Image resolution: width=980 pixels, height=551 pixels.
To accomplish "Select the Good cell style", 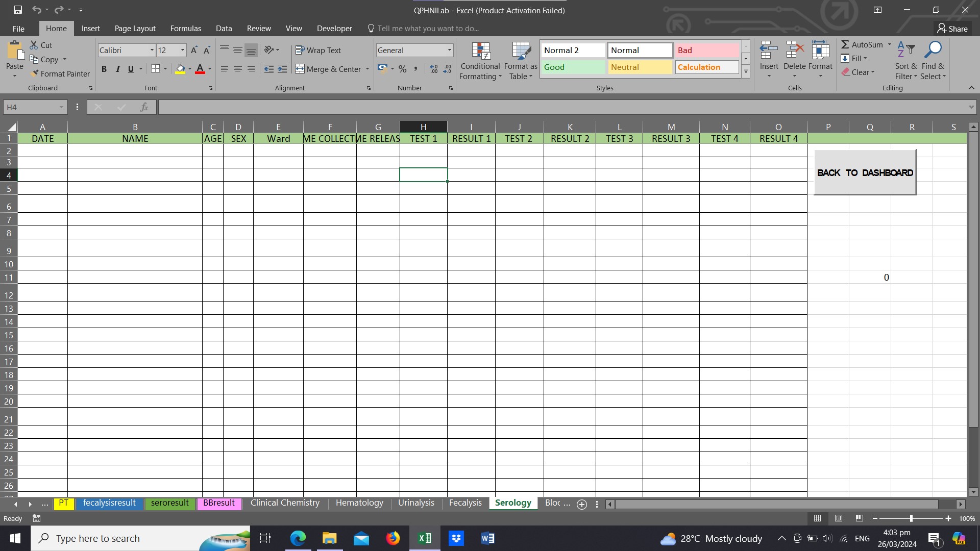I will pyautogui.click(x=573, y=67).
